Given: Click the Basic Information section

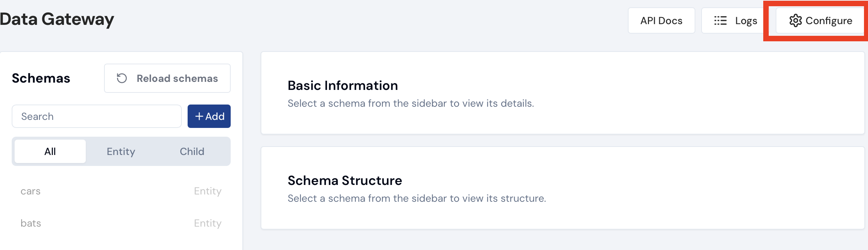Looking at the screenshot, I should click(343, 85).
